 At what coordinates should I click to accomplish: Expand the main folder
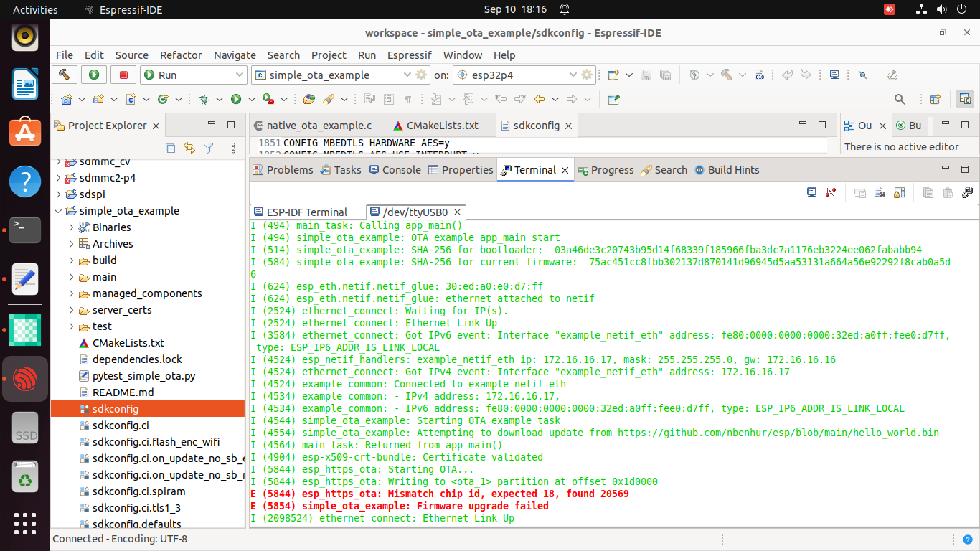(x=71, y=277)
